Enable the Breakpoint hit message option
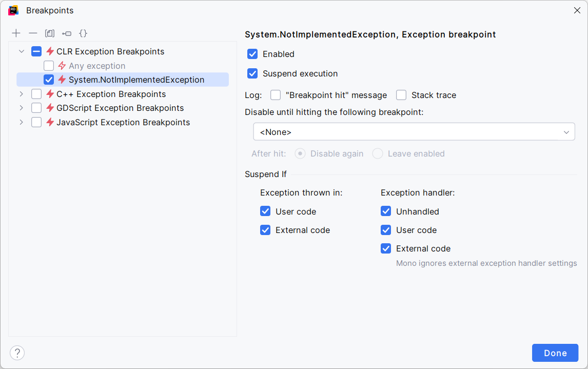This screenshot has height=369, width=588. (x=276, y=95)
